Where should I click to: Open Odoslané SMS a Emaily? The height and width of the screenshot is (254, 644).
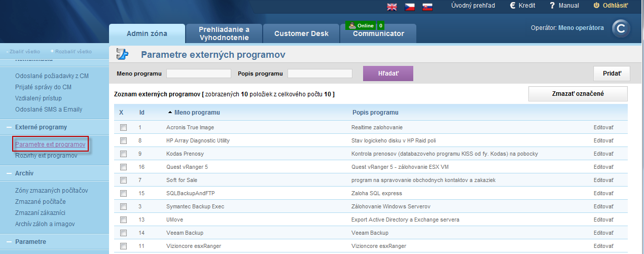(49, 110)
